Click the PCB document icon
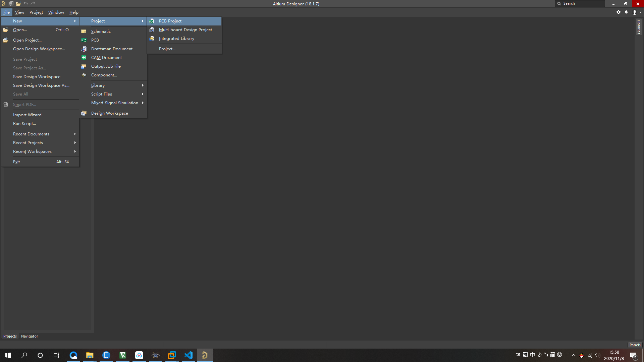 [84, 40]
